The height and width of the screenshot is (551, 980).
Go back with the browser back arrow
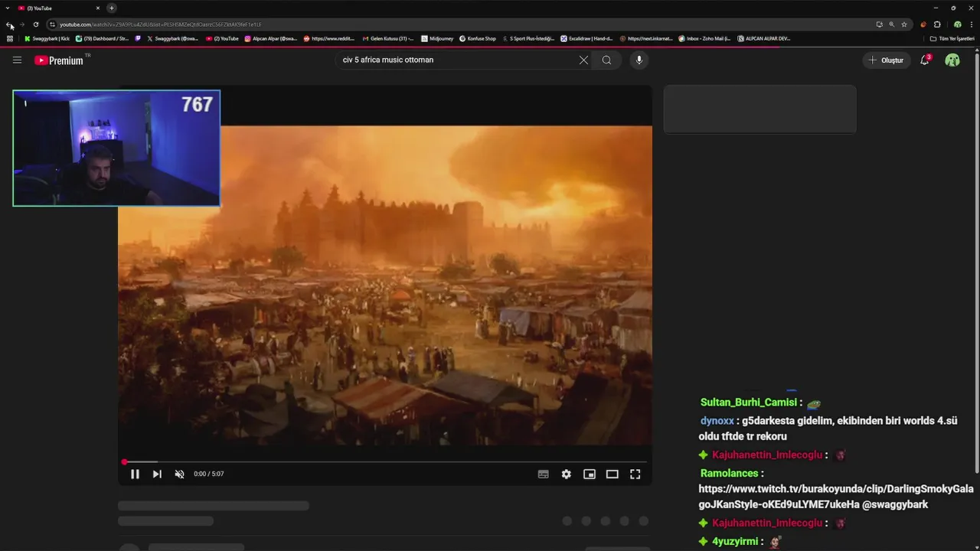[9, 24]
